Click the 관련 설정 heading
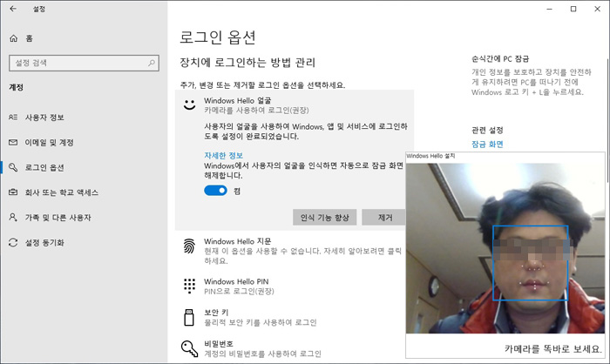 click(x=487, y=130)
